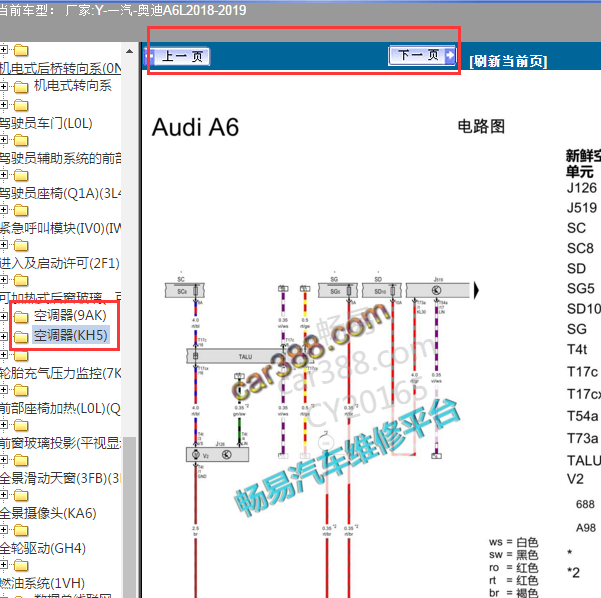Go to next page with 下一页 button
The image size is (601, 598).
pos(422,55)
